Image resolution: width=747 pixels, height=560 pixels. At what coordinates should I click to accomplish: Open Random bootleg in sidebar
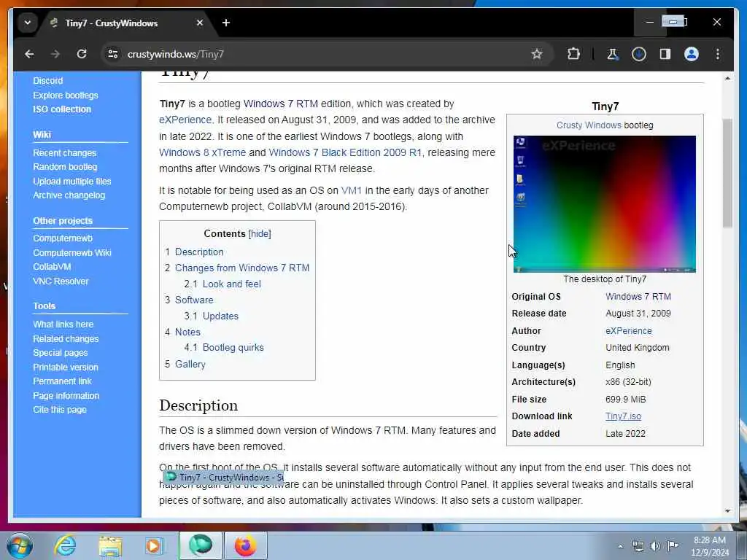click(65, 167)
